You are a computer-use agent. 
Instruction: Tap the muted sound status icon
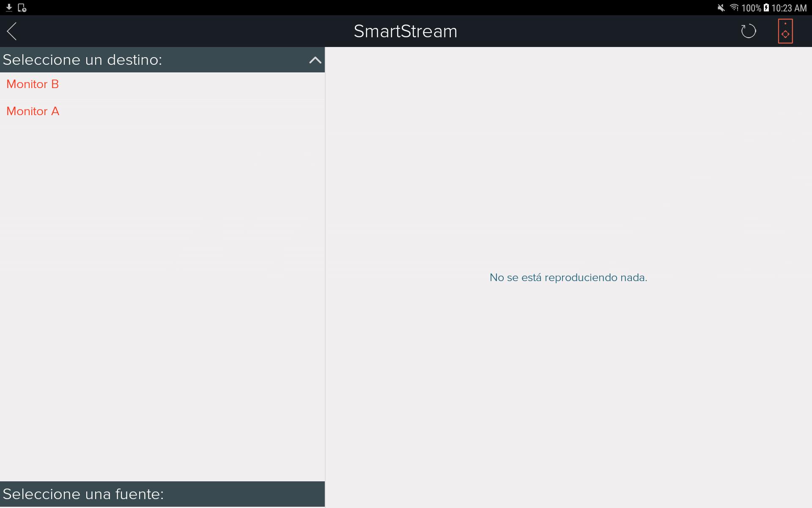721,8
